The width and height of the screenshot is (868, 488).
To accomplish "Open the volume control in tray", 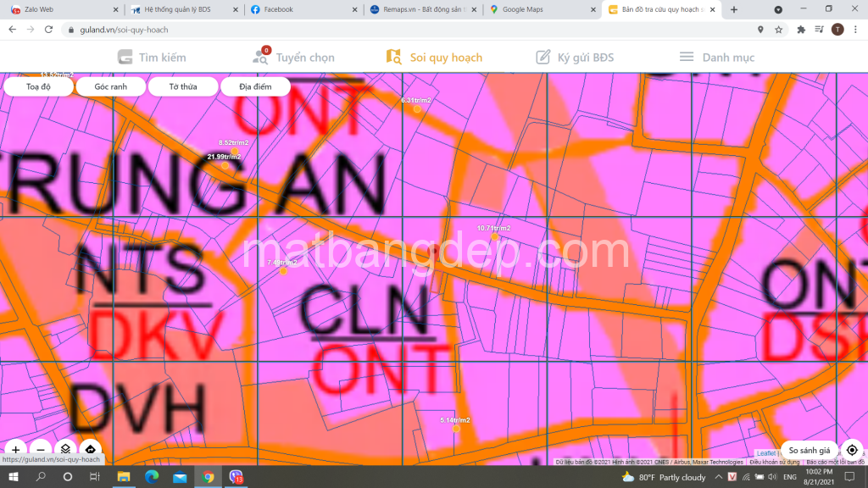I will [773, 477].
